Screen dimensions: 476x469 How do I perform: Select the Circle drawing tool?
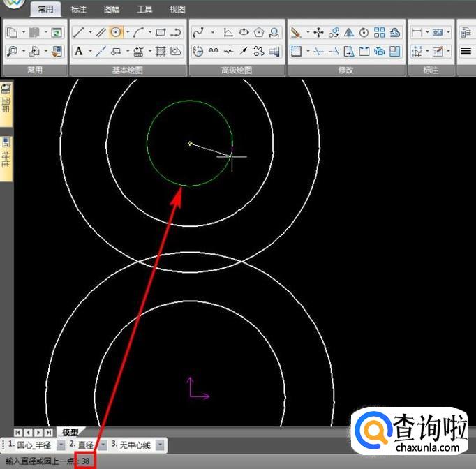click(116, 32)
